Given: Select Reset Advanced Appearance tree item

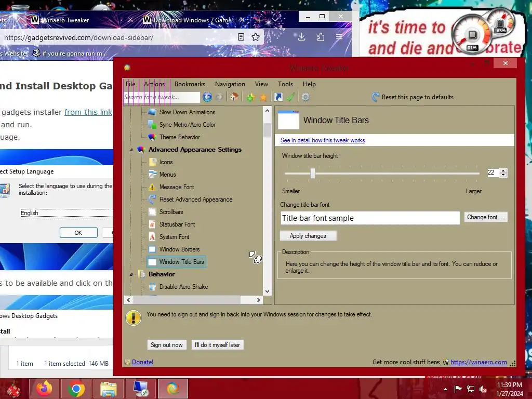Looking at the screenshot, I should click(196, 199).
